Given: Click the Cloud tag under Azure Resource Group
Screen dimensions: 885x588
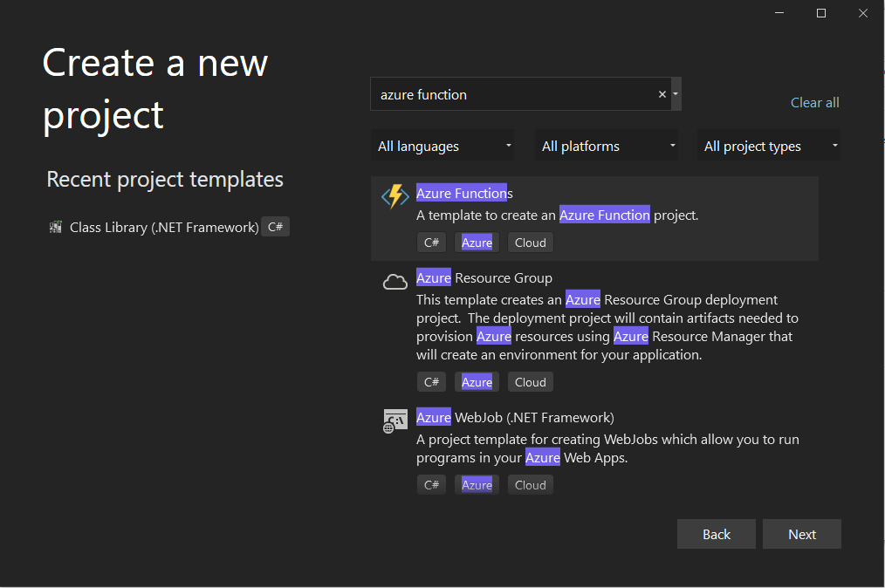Looking at the screenshot, I should [x=531, y=382].
